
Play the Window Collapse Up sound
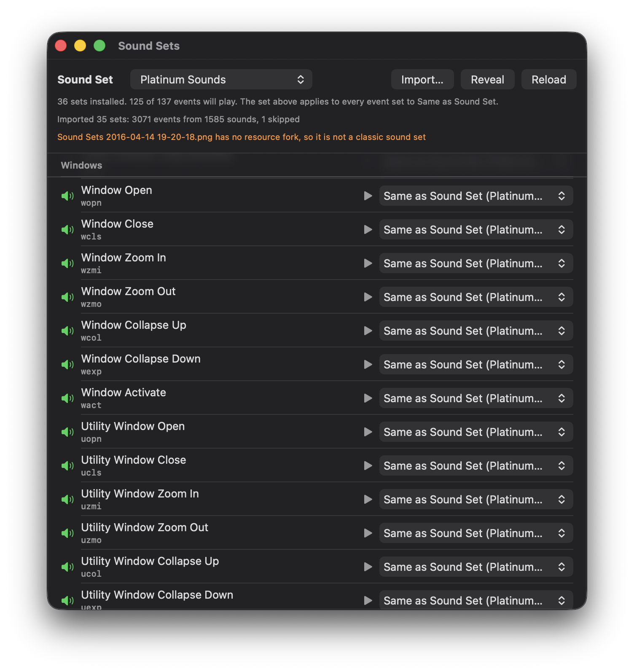tap(368, 331)
